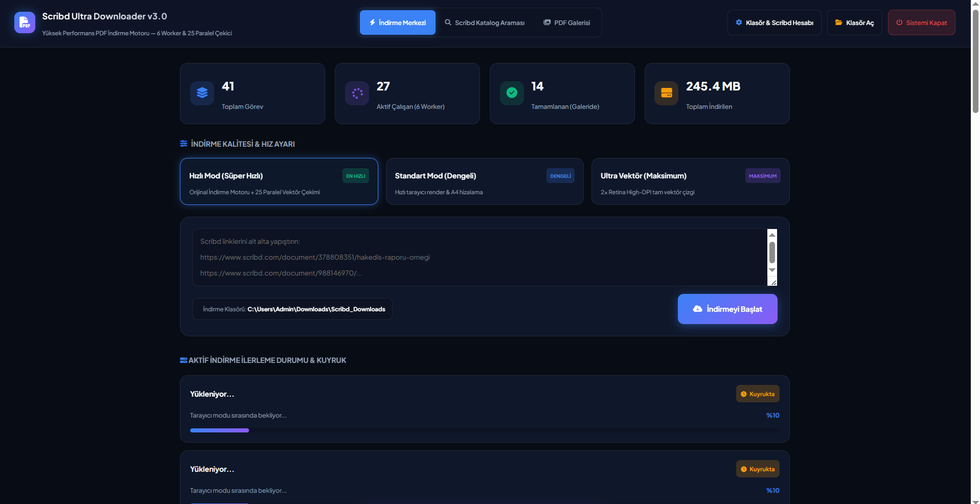Click the spinner icon beside Aktif Çalışan

(357, 93)
